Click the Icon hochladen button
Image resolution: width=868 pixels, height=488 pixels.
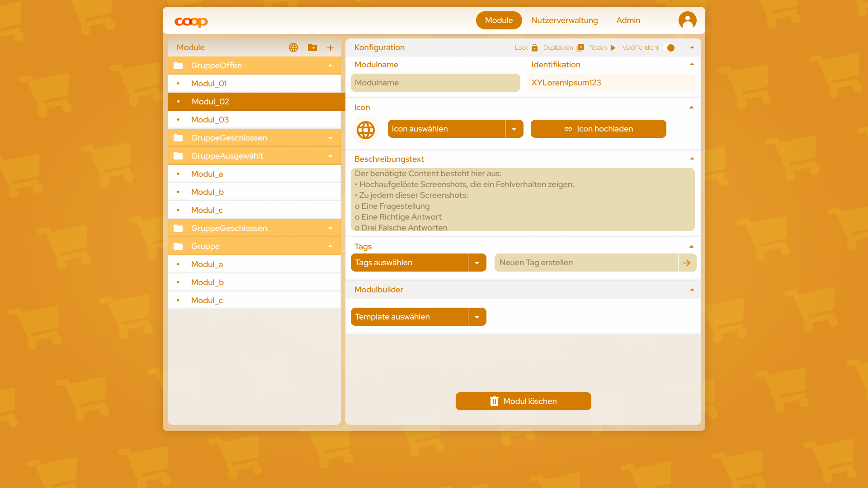click(598, 129)
